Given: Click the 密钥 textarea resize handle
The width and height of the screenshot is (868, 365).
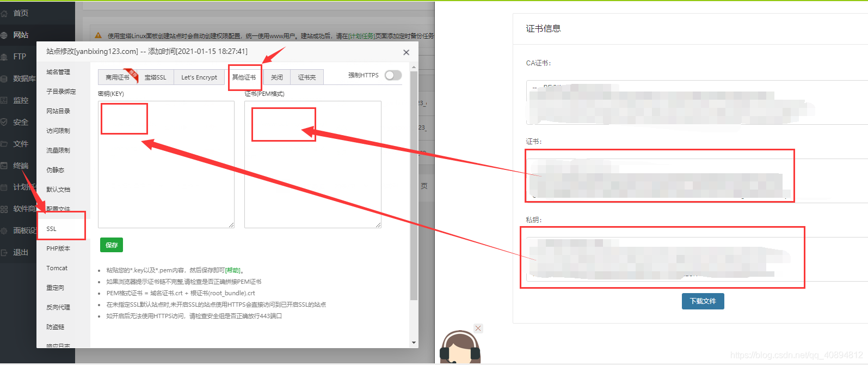Looking at the screenshot, I should pyautogui.click(x=231, y=225).
